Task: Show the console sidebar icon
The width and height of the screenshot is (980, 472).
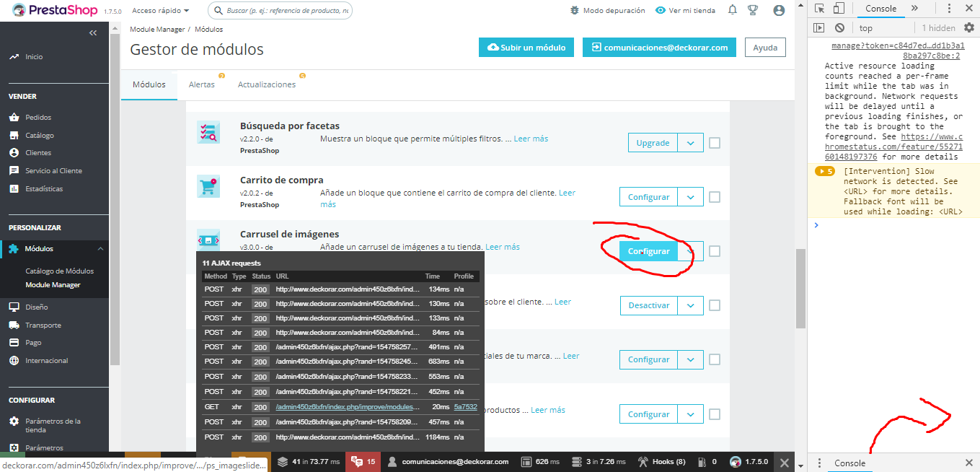Action: point(818,27)
